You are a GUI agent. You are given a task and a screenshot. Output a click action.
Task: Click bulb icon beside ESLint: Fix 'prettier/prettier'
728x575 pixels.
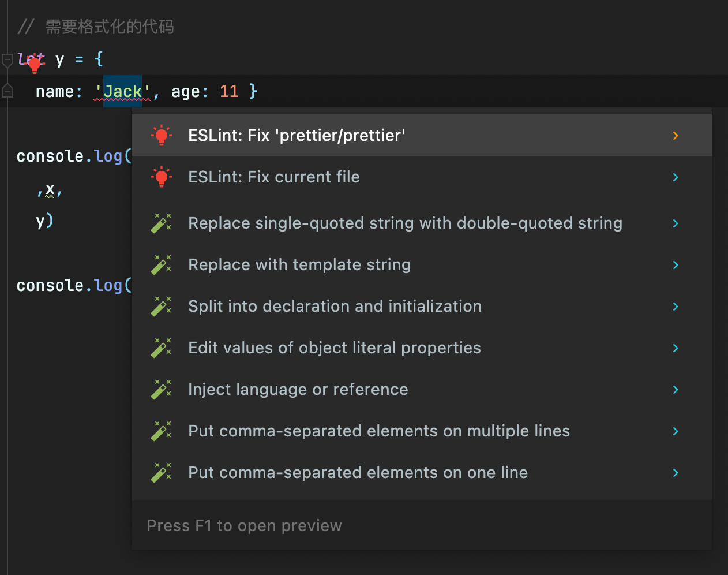pos(162,135)
